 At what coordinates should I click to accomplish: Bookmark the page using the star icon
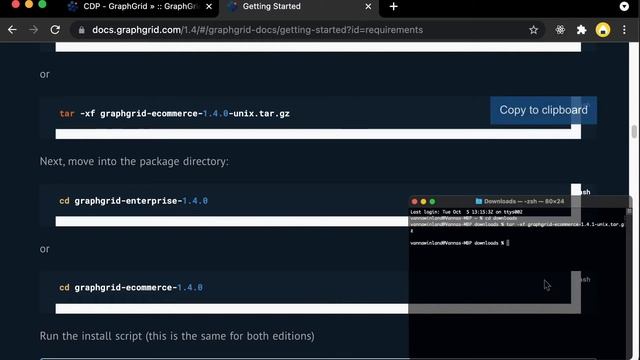click(533, 30)
